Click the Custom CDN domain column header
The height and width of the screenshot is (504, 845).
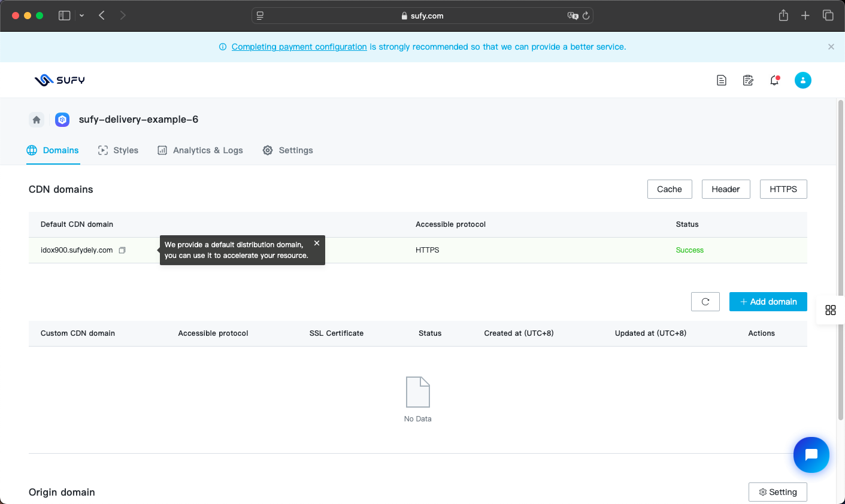tap(78, 333)
